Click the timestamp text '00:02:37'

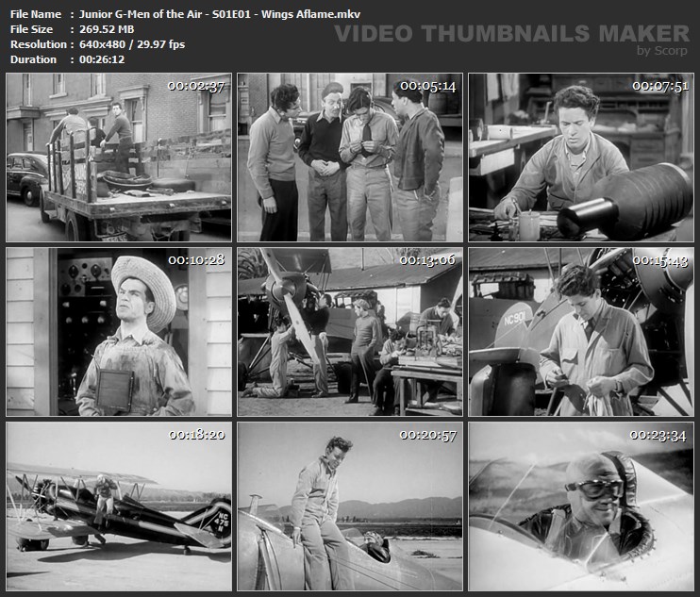point(196,86)
